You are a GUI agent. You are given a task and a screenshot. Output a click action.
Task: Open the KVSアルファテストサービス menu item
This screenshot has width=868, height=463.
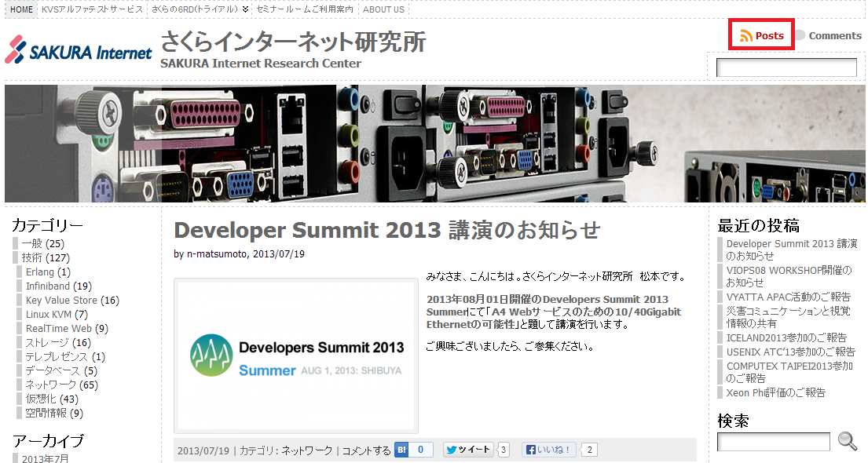[92, 9]
